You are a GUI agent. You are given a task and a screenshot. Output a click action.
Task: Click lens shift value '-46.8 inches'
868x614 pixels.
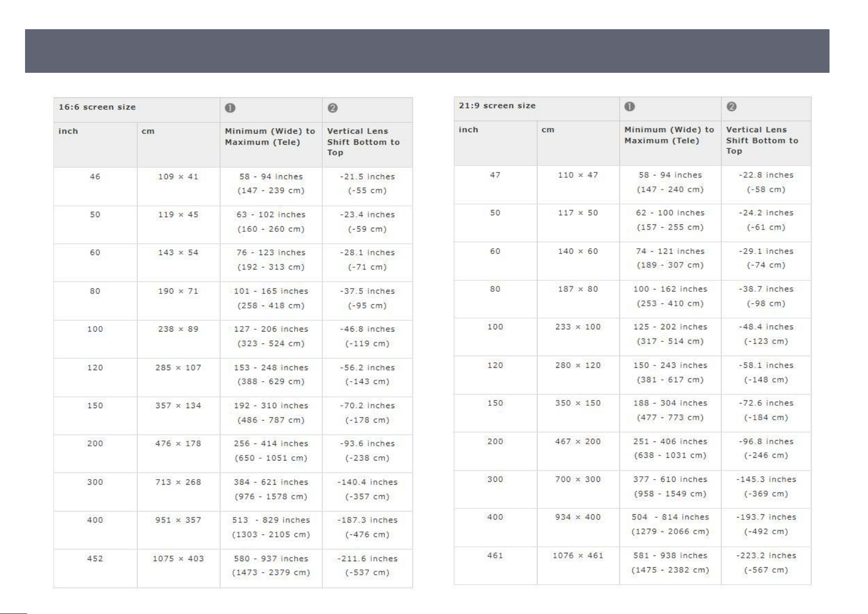[367, 329]
